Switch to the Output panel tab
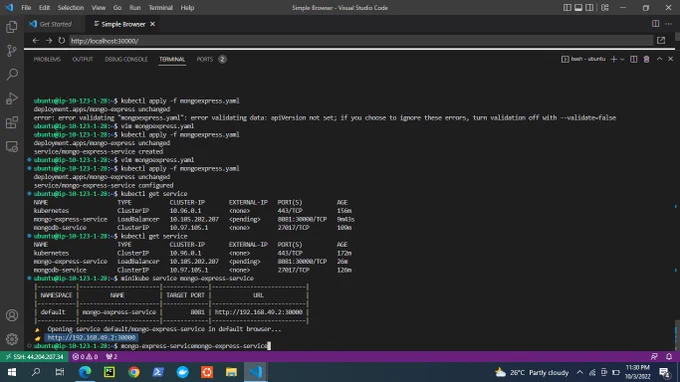The height and width of the screenshot is (382, 680). [82, 59]
